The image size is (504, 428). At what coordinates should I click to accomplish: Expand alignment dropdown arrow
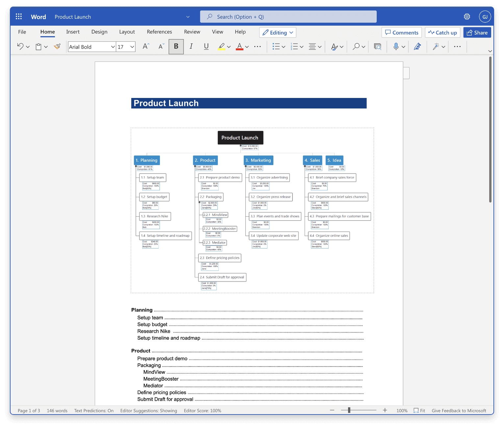click(319, 47)
